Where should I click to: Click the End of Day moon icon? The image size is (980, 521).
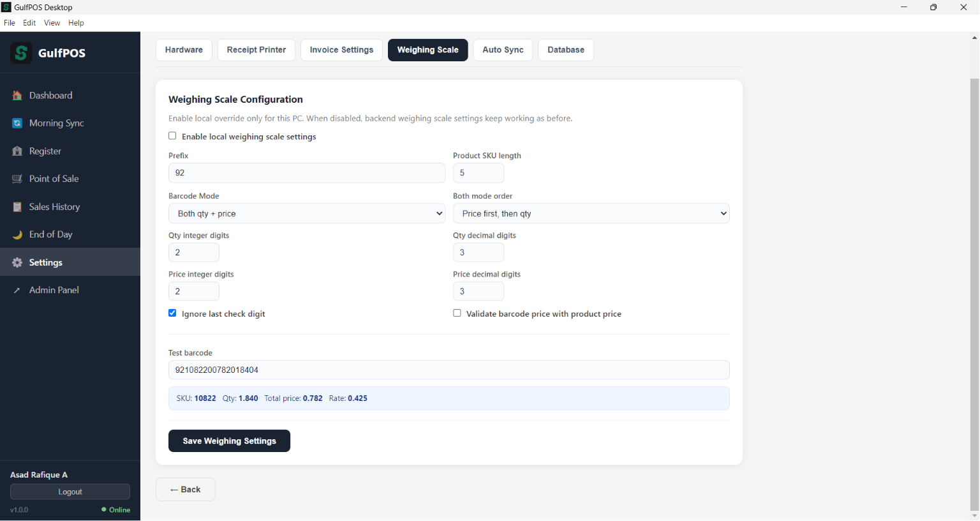coord(17,234)
